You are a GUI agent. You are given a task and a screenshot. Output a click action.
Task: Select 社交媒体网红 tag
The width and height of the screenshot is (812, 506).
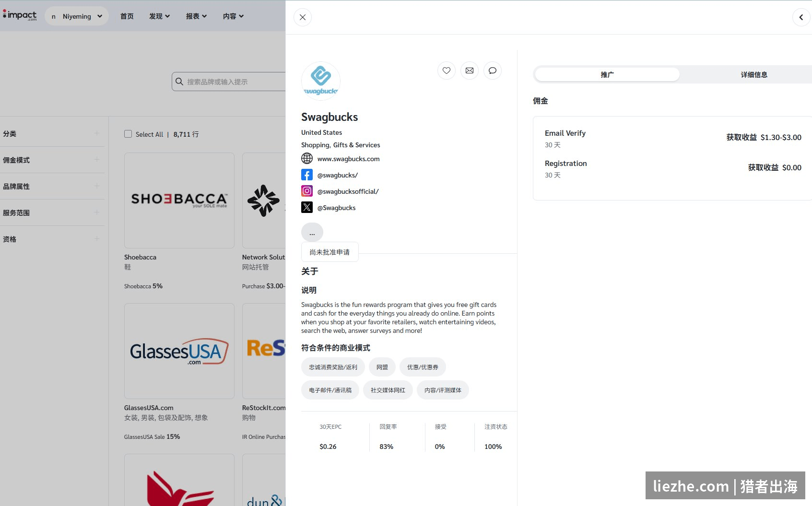pyautogui.click(x=388, y=390)
